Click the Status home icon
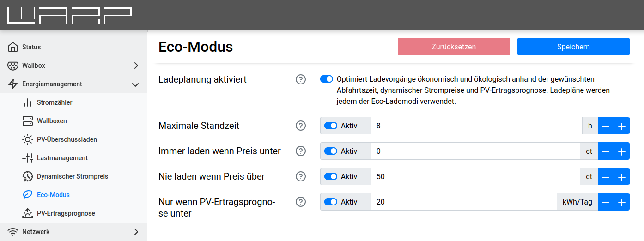644x241 pixels. point(13,47)
